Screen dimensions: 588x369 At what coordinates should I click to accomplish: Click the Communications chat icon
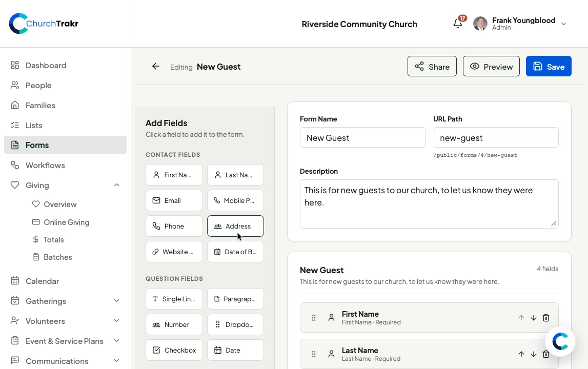click(15, 360)
